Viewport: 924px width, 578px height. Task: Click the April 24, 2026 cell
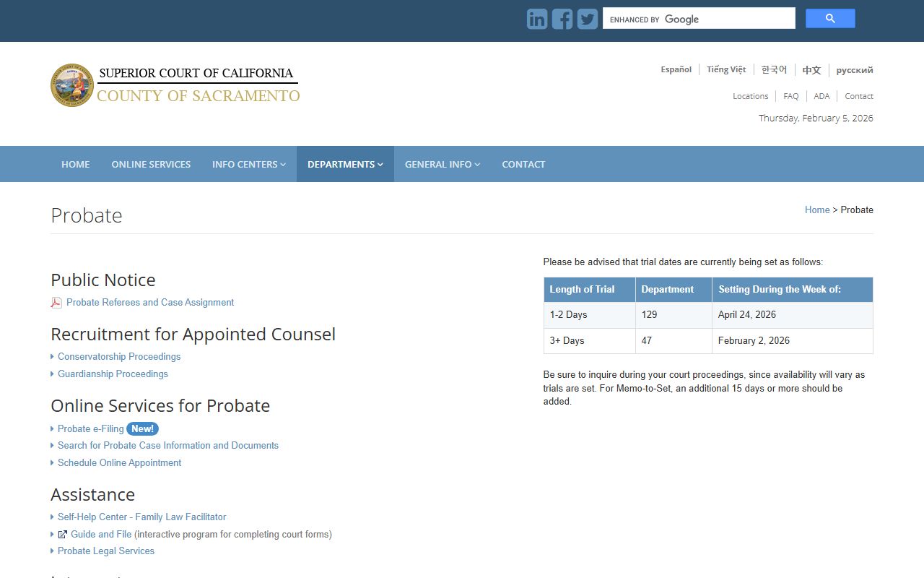[x=793, y=315]
